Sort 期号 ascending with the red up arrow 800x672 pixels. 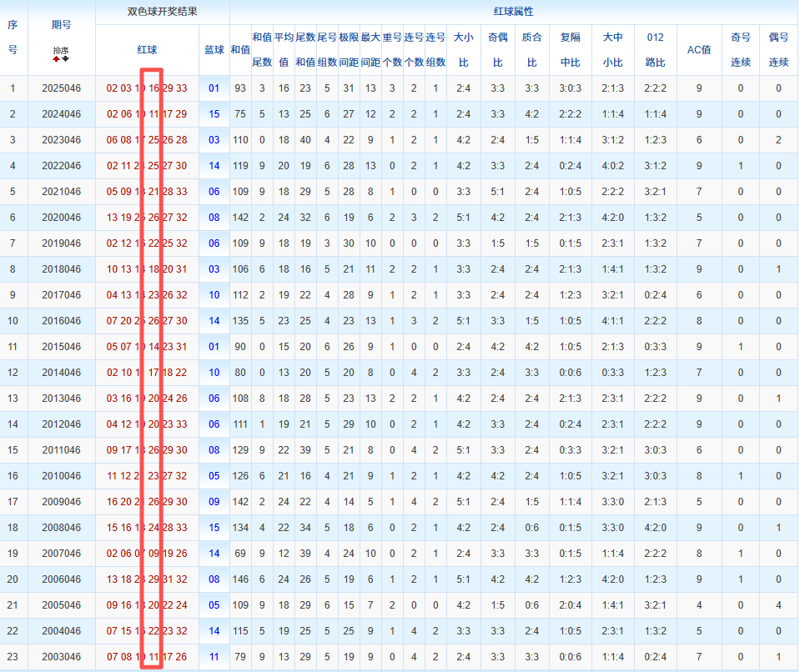pos(56,59)
